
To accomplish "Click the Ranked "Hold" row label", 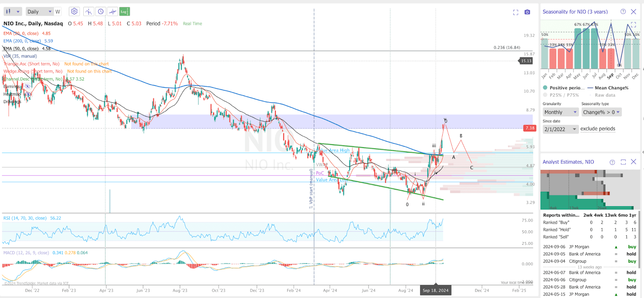I will click(557, 230).
